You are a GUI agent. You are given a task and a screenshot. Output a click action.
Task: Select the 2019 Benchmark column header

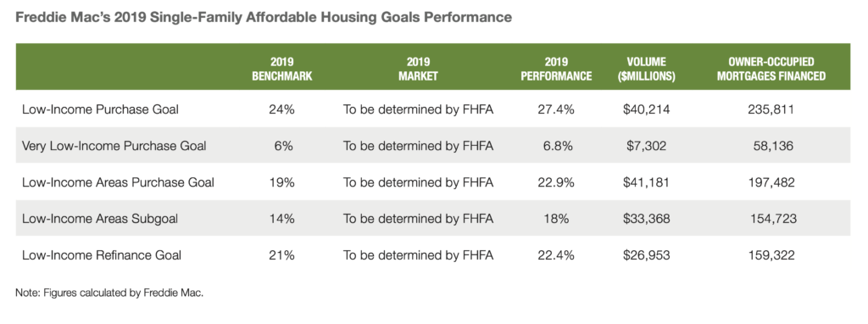pos(281,70)
